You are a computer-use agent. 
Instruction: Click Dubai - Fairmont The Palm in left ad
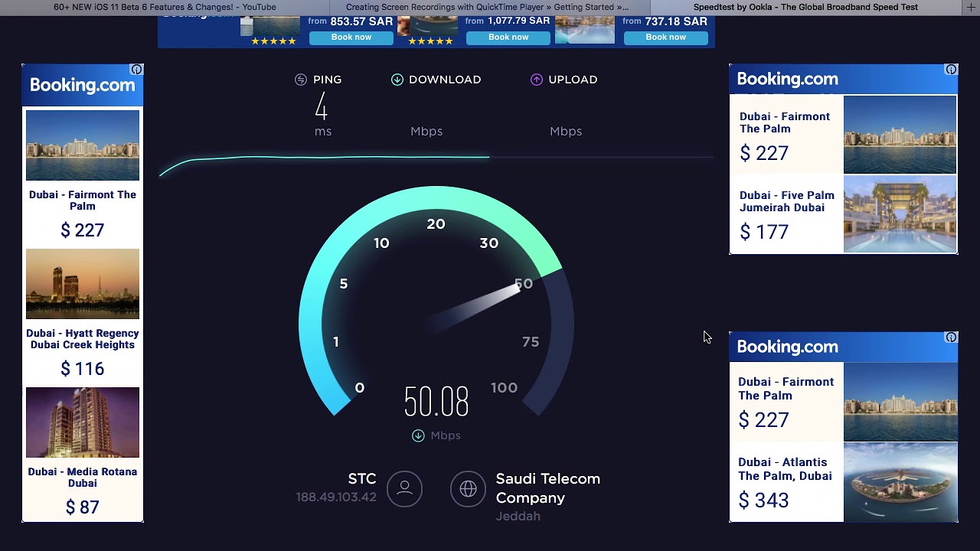[x=83, y=201]
